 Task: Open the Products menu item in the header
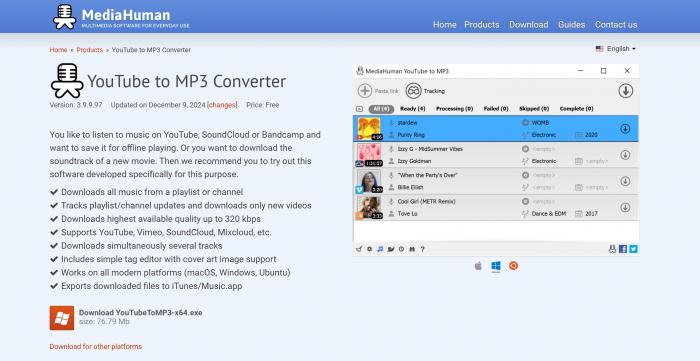pyautogui.click(x=482, y=25)
